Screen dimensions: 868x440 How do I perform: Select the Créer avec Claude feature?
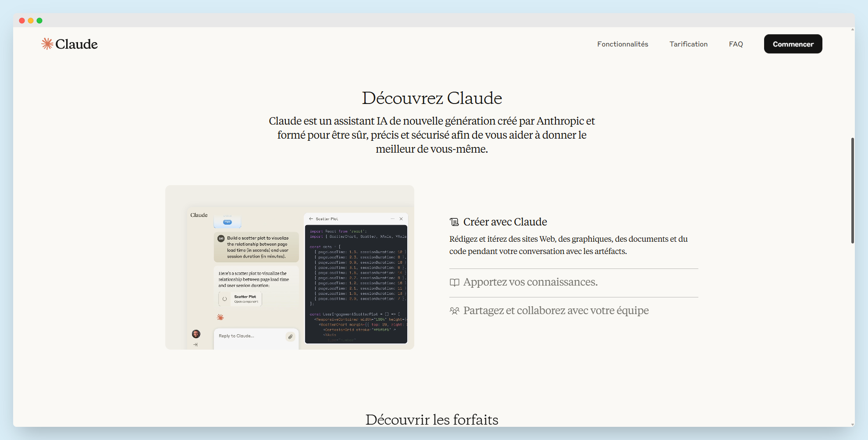coord(505,222)
